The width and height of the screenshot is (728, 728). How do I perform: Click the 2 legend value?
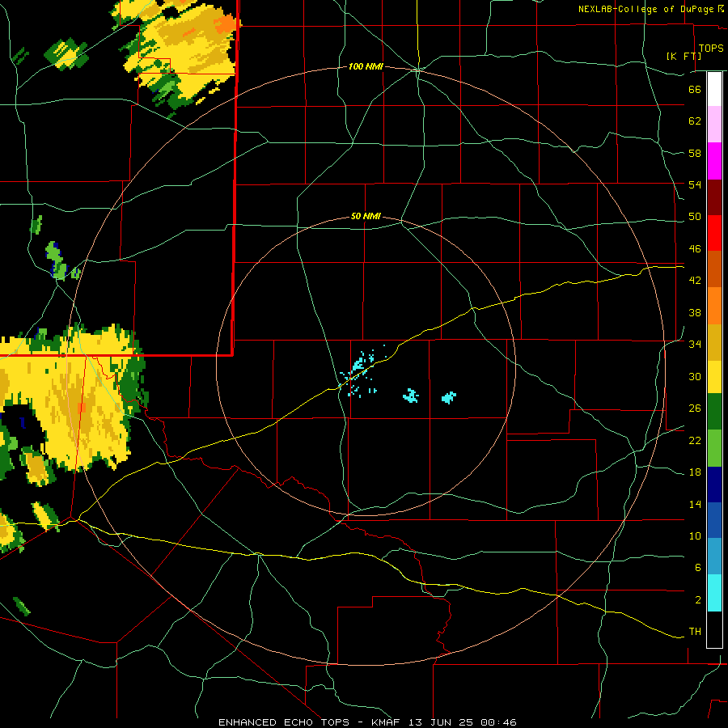pos(697,599)
